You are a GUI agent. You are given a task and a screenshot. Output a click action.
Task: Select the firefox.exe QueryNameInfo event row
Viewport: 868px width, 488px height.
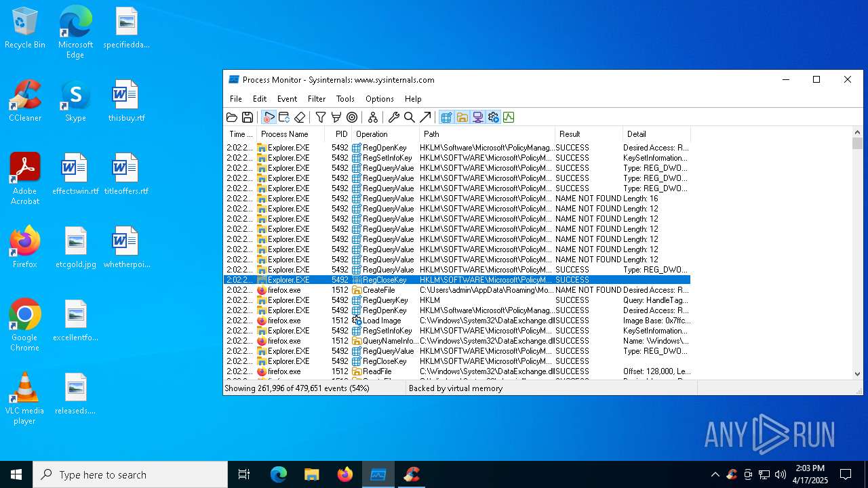click(457, 341)
